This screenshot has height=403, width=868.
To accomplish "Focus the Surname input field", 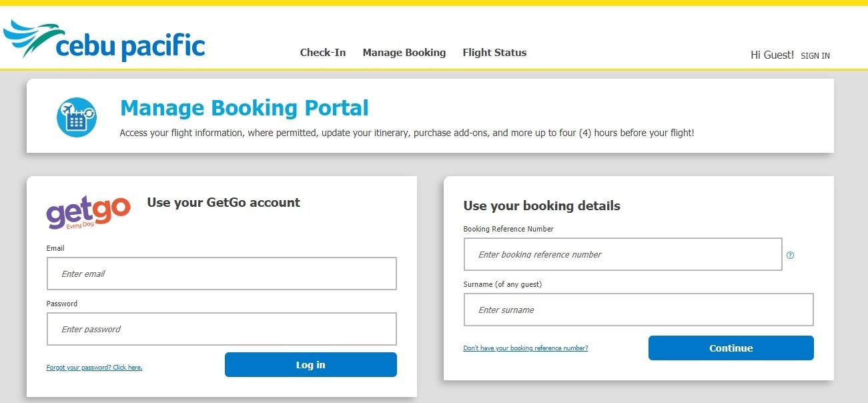I will tap(638, 310).
